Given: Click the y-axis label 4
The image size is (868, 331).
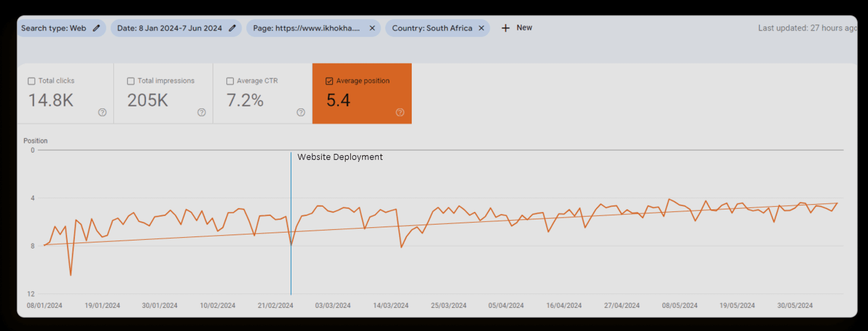Looking at the screenshot, I should 33,198.
